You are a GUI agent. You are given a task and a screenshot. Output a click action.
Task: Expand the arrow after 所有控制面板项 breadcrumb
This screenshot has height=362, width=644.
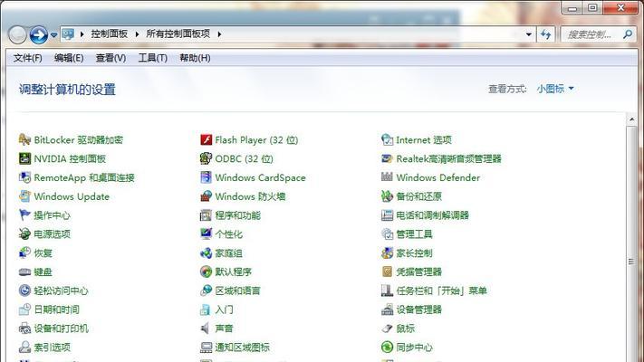click(219, 34)
